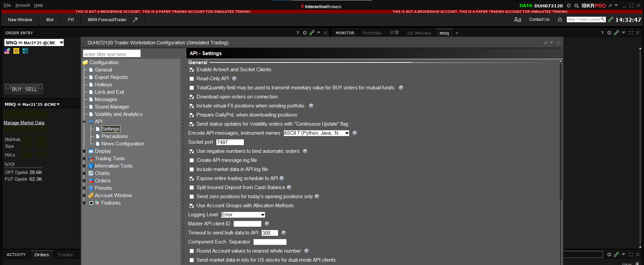The width and height of the screenshot is (644, 265).
Task: Open the Logging Level Error dropdown
Action: [x=243, y=215]
